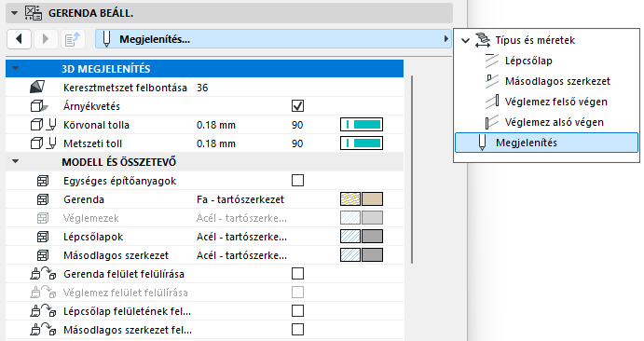This screenshot has width=644, height=341.
Task: Click Másodlagos szerkezet fel... override icon
Action: pyautogui.click(x=43, y=330)
